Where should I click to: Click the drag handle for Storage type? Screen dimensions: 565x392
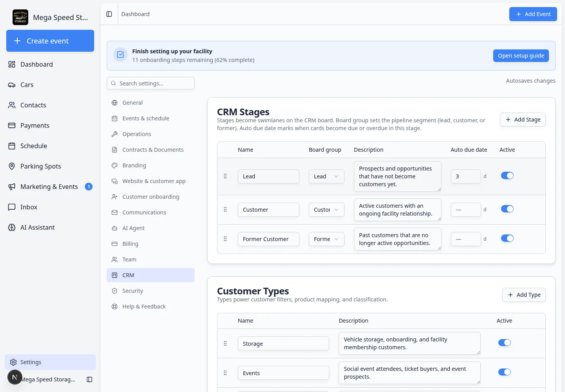(x=225, y=343)
